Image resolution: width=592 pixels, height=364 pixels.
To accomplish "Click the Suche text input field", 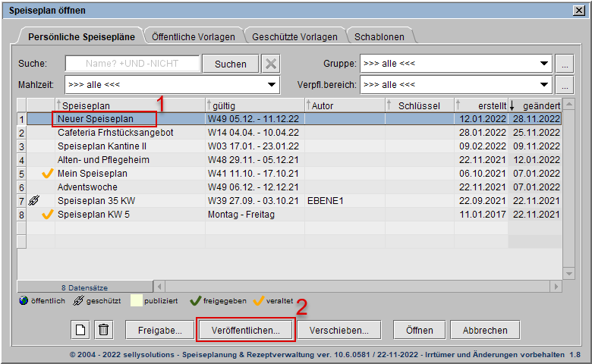I will [132, 64].
